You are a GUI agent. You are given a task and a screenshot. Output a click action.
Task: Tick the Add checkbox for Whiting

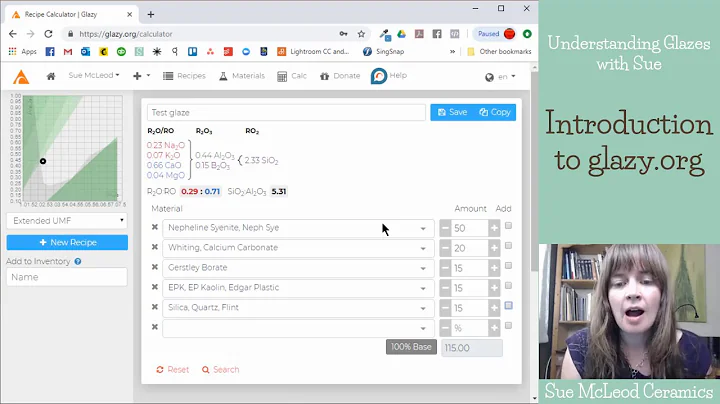coord(508,246)
